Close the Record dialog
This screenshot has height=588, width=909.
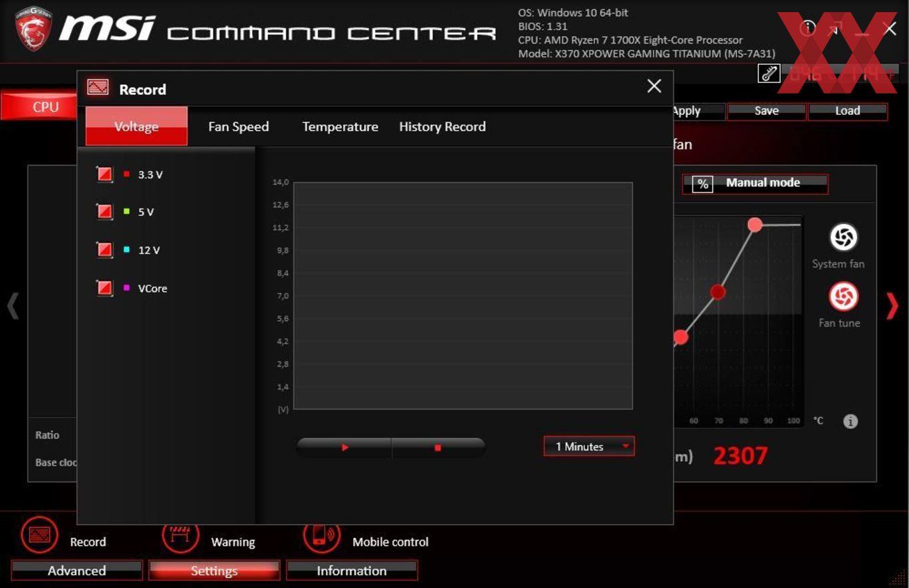click(x=654, y=86)
